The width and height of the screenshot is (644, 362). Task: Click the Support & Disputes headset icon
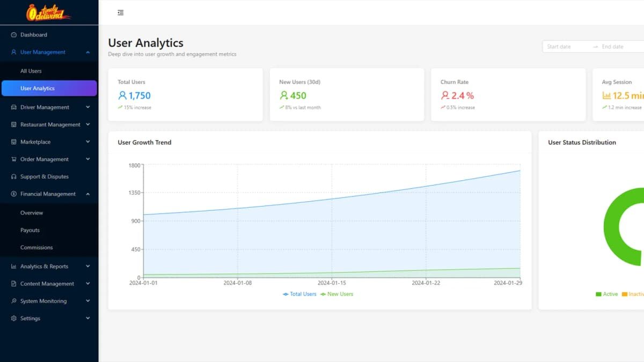click(14, 176)
